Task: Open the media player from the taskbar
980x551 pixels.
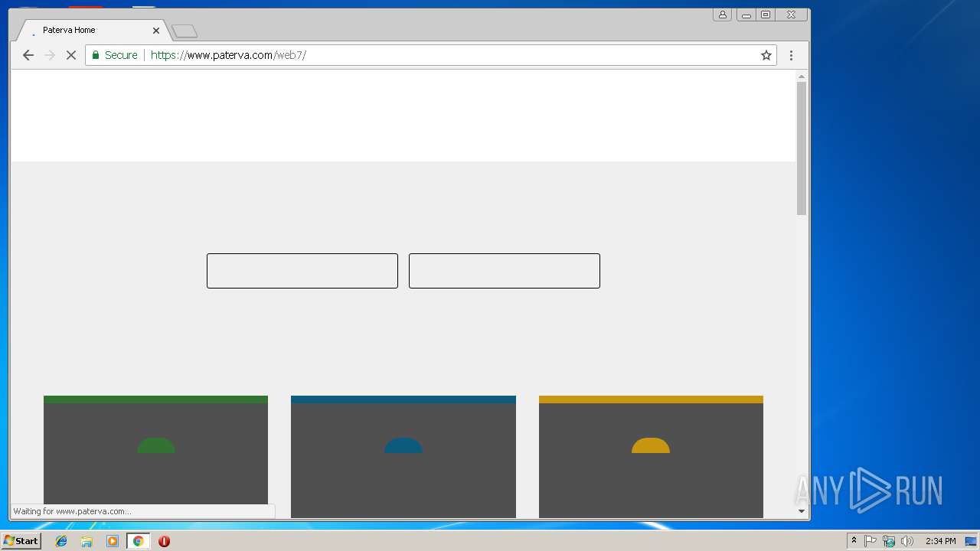Action: click(113, 541)
